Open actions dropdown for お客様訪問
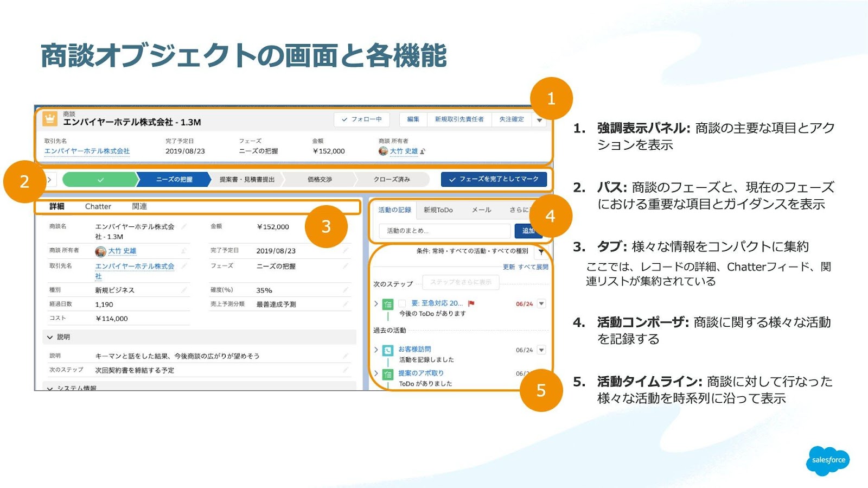868x488 pixels. point(541,350)
